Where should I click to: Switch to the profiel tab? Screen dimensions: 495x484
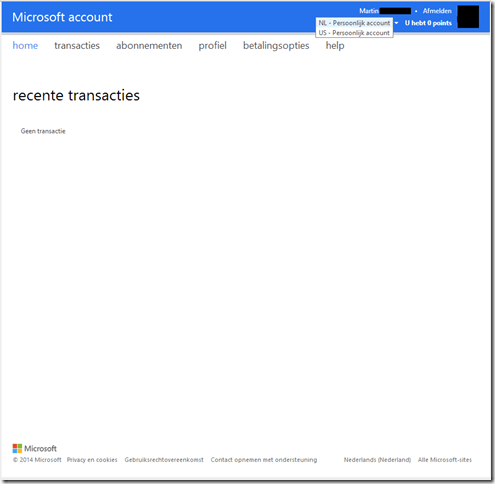(213, 45)
